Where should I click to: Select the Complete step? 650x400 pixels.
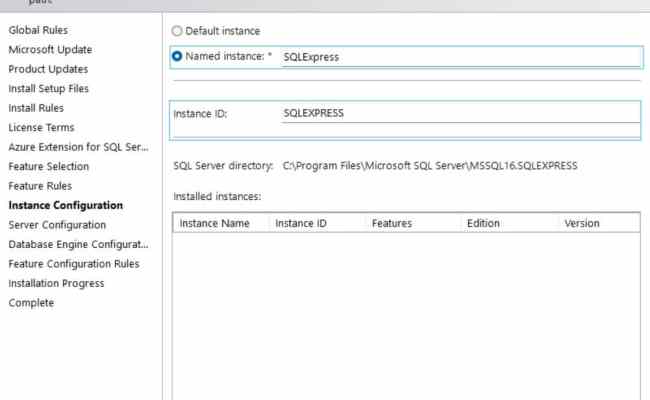(31, 303)
